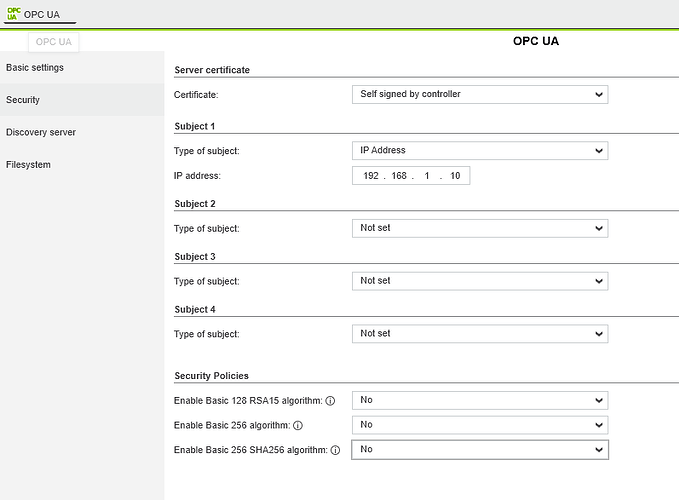This screenshot has height=500, width=679.
Task: Click first IP address octet 192
Action: point(371,176)
